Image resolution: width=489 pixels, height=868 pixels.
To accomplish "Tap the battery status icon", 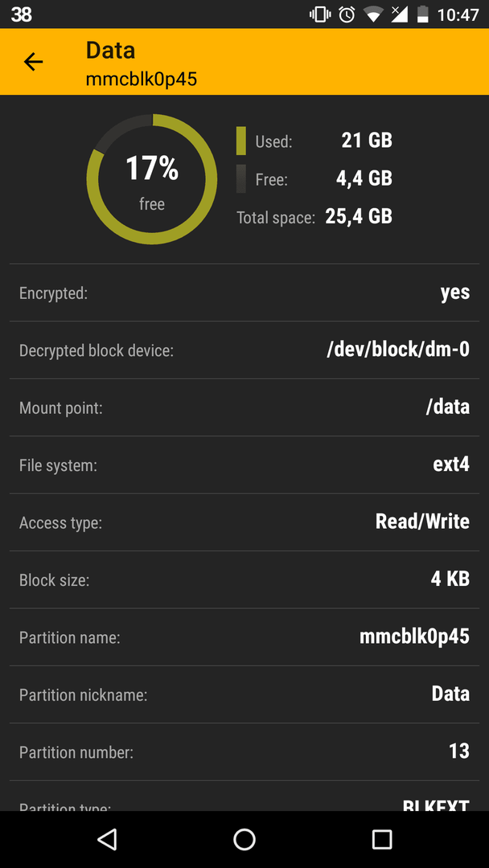I will pos(422,14).
